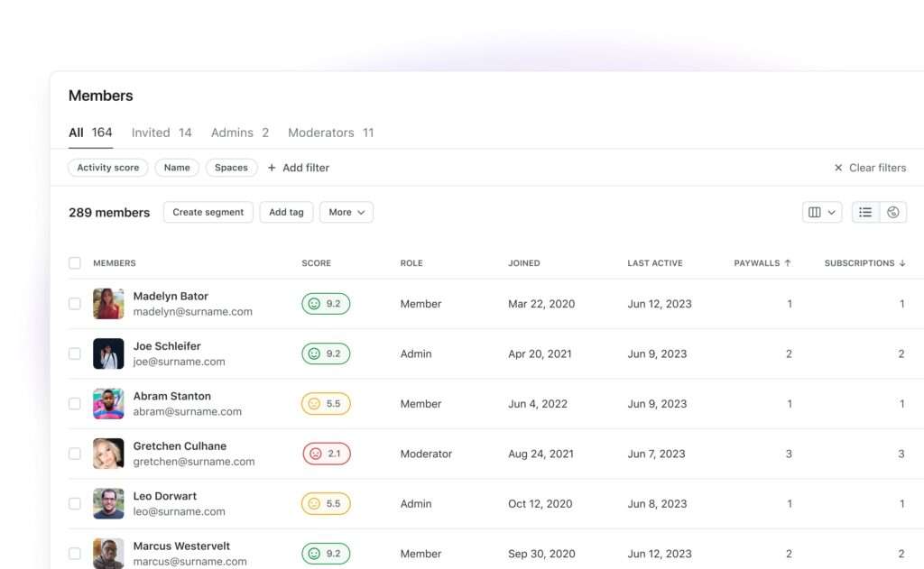Sort by Subscriptions column arrow
This screenshot has width=924, height=569.
pos(901,263)
